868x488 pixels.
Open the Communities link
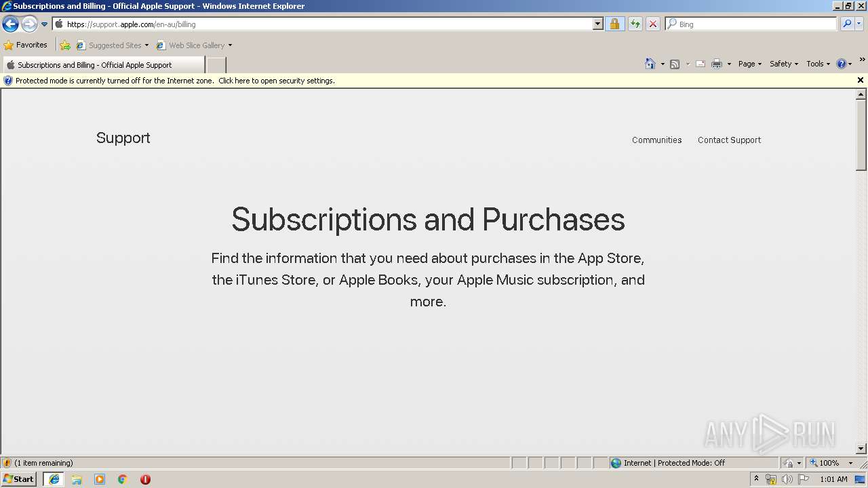(656, 140)
